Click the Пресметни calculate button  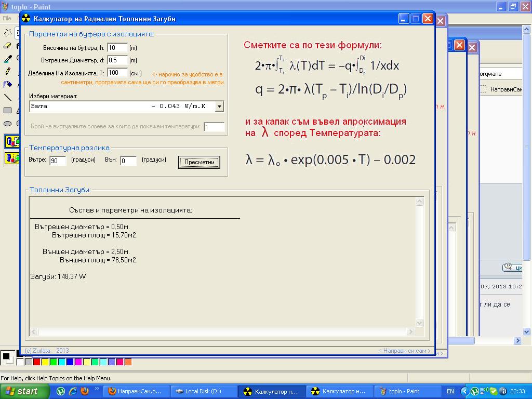pyautogui.click(x=199, y=162)
